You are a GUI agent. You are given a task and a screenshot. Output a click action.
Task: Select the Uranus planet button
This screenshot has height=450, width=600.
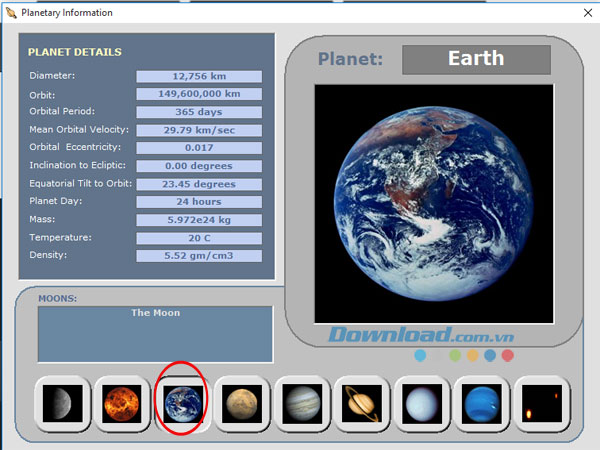point(422,404)
